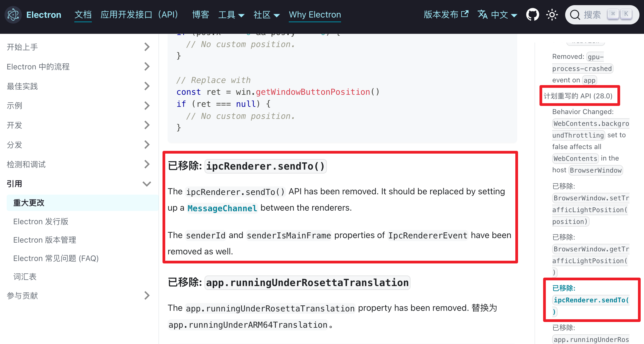Select Electron 发行版 in sidebar

pyautogui.click(x=41, y=221)
